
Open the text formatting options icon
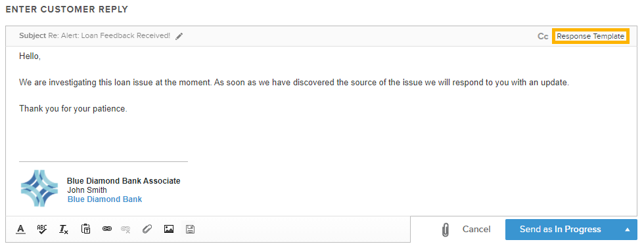(21, 229)
